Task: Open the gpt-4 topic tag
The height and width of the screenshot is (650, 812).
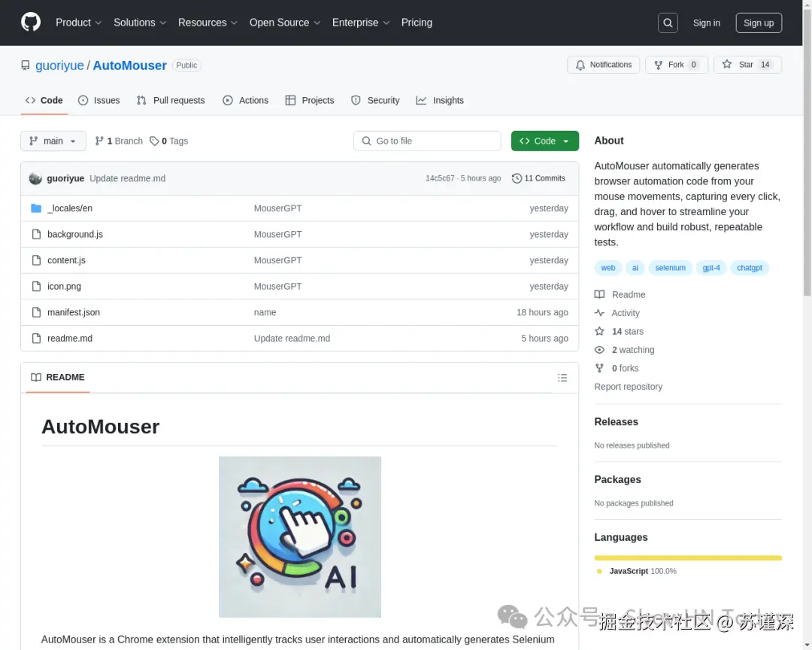Action: click(711, 268)
